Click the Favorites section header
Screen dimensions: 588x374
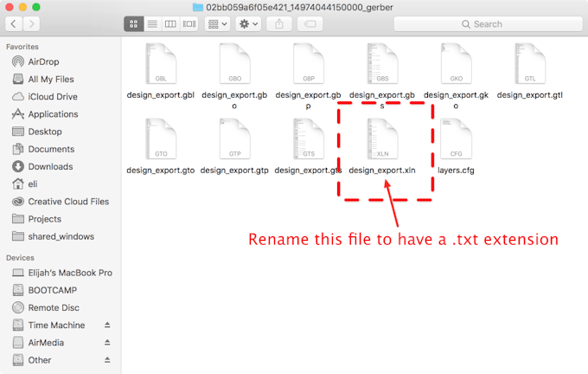click(x=22, y=47)
